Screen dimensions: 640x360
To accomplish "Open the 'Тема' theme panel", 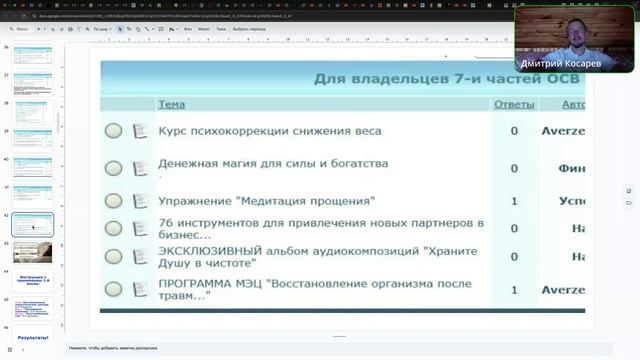I will [x=221, y=29].
